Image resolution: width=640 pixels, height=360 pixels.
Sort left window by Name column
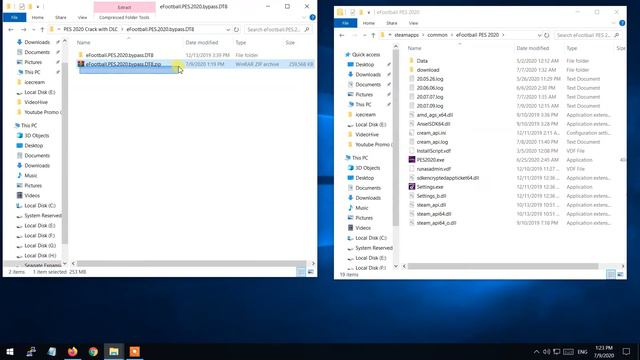(x=83, y=42)
